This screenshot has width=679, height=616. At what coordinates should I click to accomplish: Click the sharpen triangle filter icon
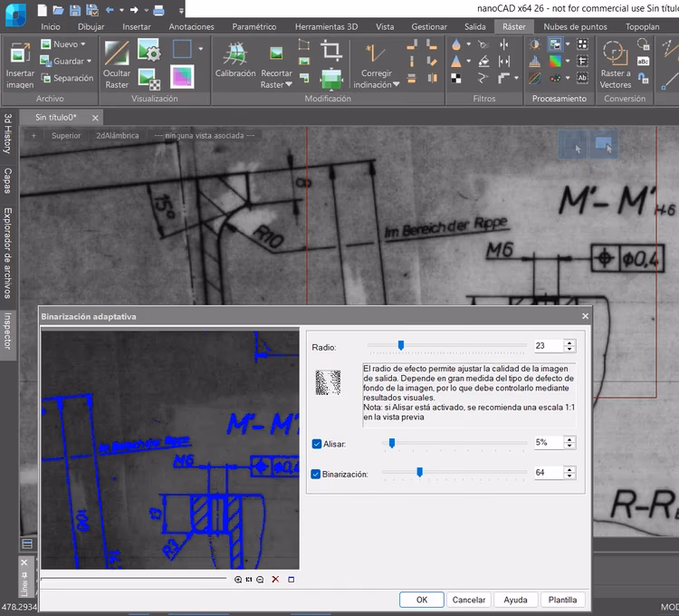pyautogui.click(x=456, y=61)
